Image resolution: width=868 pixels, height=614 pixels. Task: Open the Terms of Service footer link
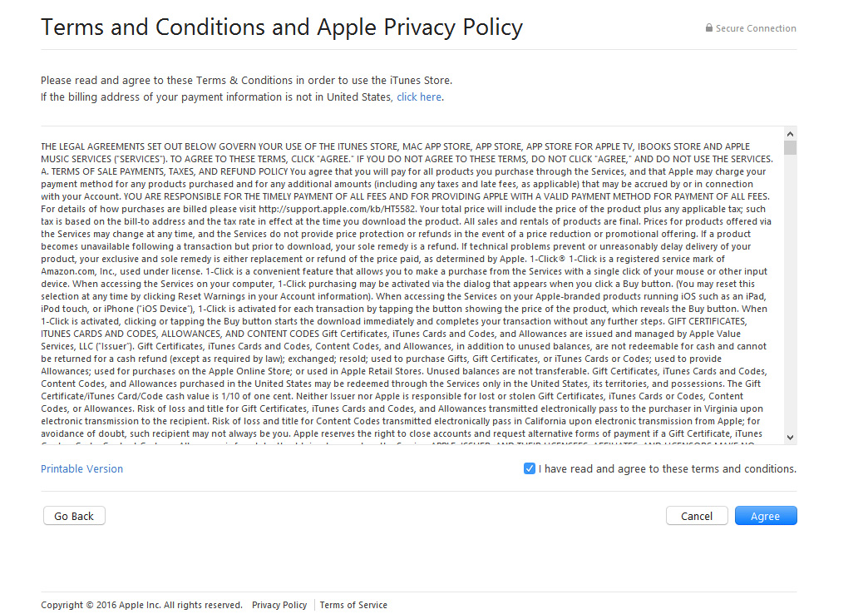(x=353, y=605)
